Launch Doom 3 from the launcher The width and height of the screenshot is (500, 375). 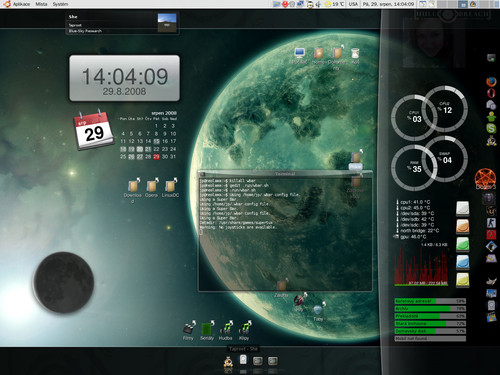(485, 179)
